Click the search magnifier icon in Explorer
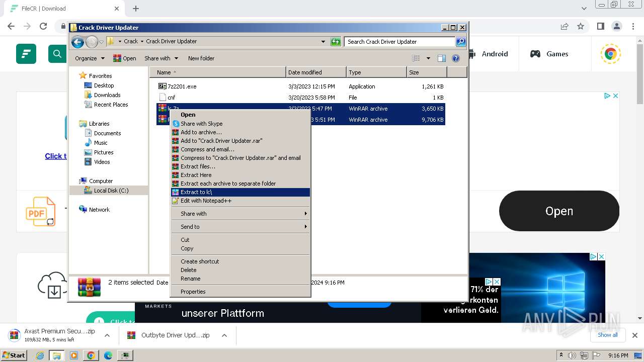The height and width of the screenshot is (362, 644). coord(460,42)
